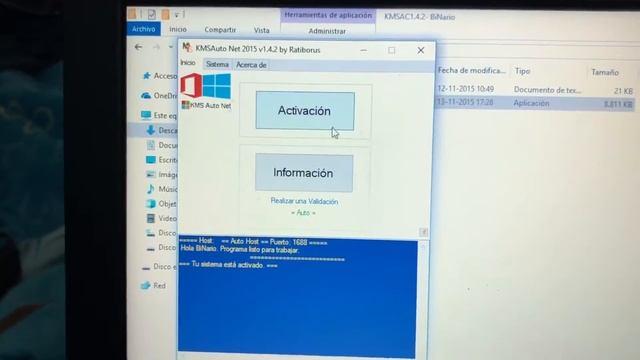Image resolution: width=640 pixels, height=360 pixels.
Task: Open the recent locations dropdown arrow
Action: coord(170,47)
